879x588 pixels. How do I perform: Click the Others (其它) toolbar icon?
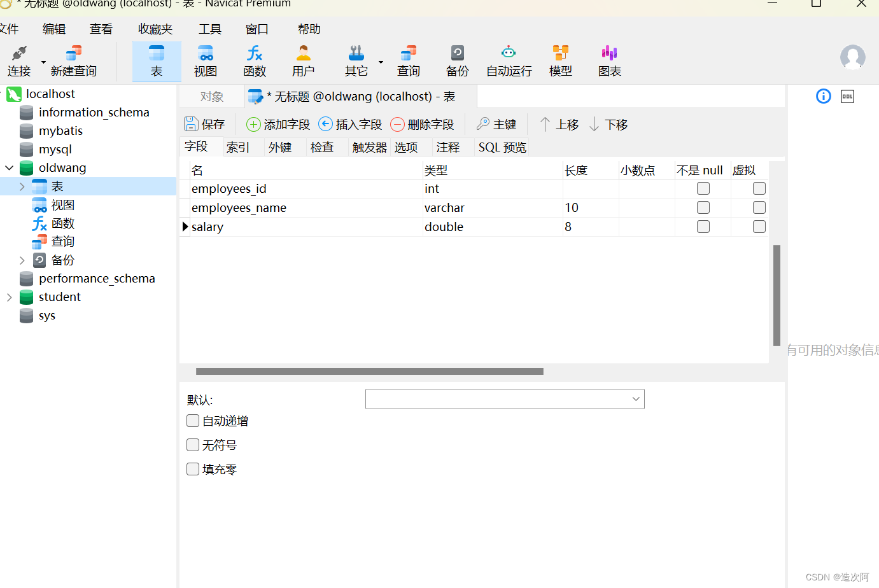pyautogui.click(x=356, y=61)
